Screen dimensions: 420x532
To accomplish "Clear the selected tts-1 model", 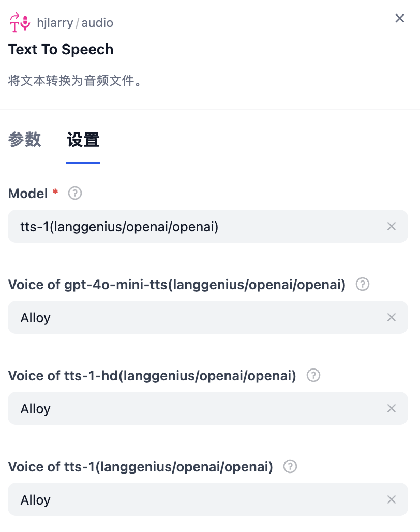I will [x=392, y=226].
